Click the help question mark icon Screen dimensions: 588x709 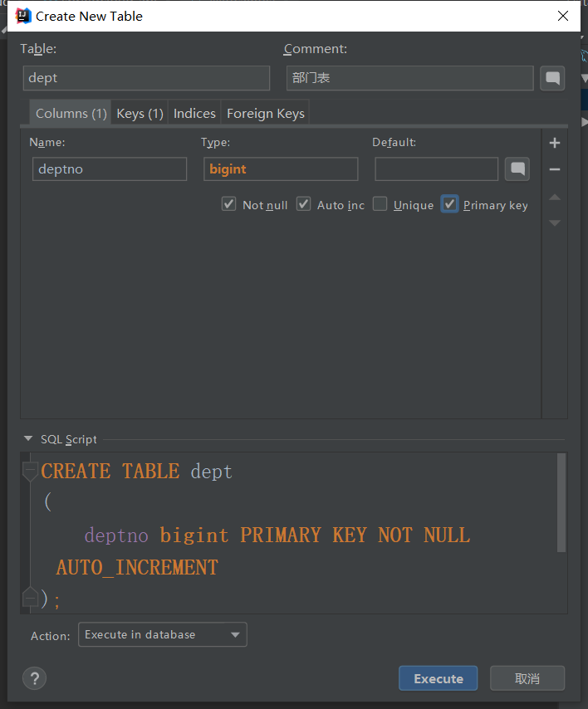point(34,678)
